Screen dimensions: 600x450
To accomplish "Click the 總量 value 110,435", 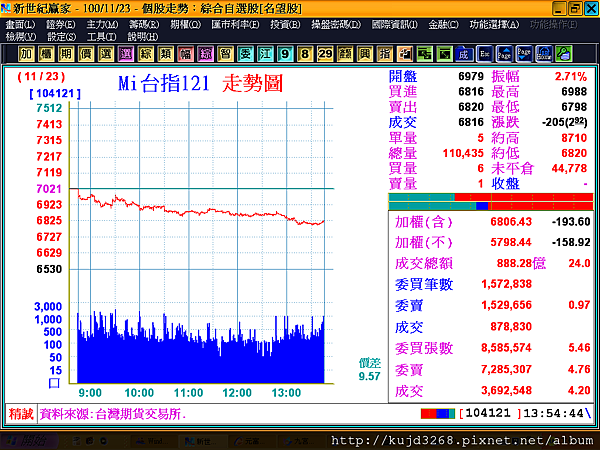I will (463, 153).
